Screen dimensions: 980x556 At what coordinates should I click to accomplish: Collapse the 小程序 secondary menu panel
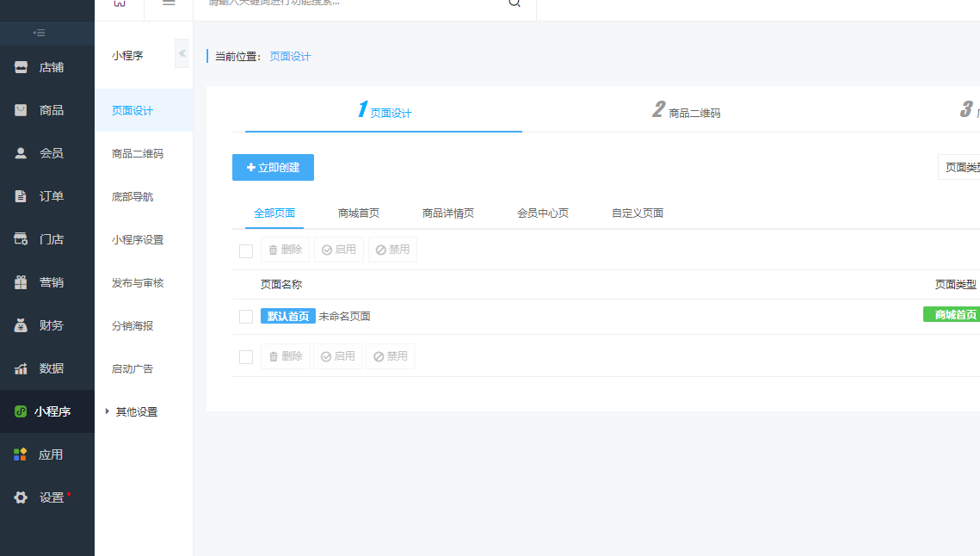point(182,53)
